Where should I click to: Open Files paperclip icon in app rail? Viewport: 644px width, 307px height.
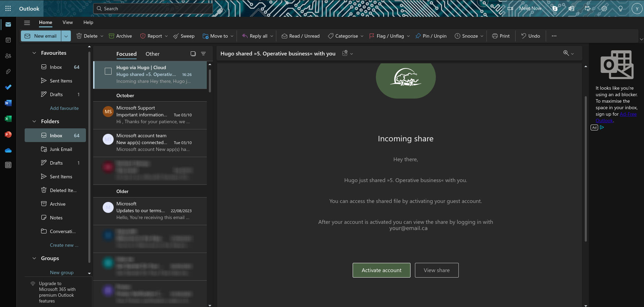click(8, 72)
